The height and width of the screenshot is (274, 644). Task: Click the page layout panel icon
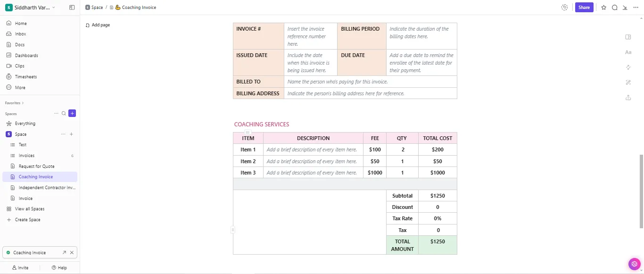point(628,37)
